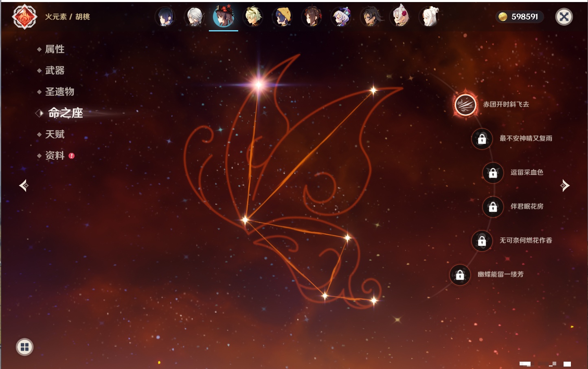Go to the 天赋 talents tab
The height and width of the screenshot is (369, 588).
[55, 134]
